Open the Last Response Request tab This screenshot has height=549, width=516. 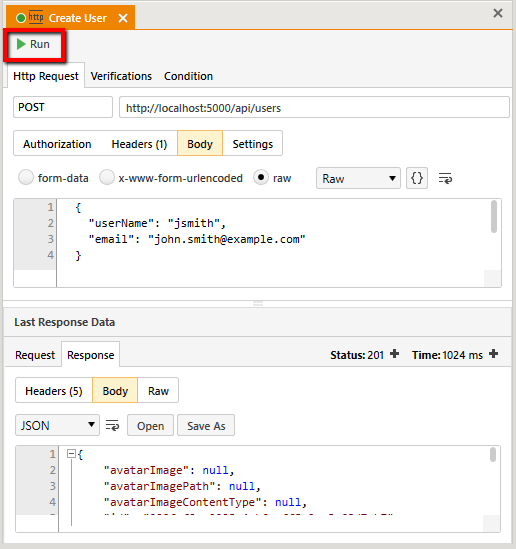[x=35, y=355]
